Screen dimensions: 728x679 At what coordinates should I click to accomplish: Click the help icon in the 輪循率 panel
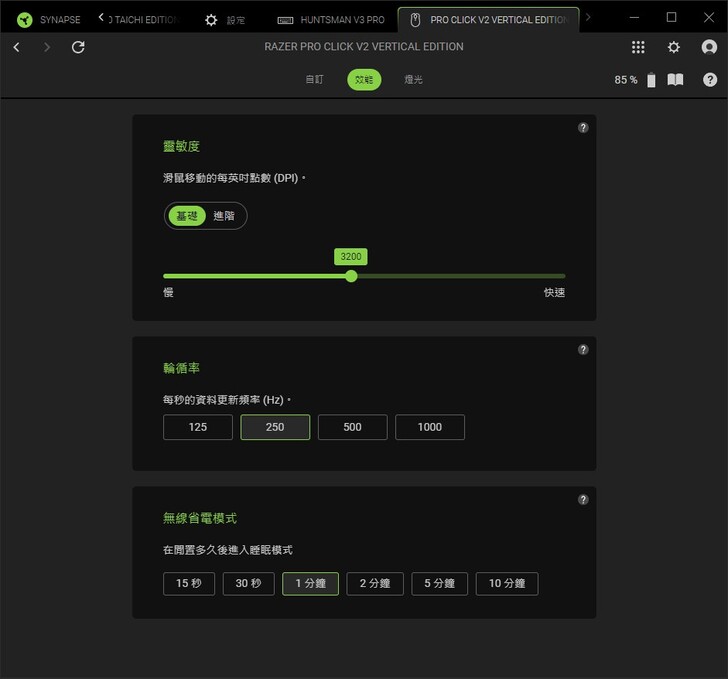tap(583, 350)
